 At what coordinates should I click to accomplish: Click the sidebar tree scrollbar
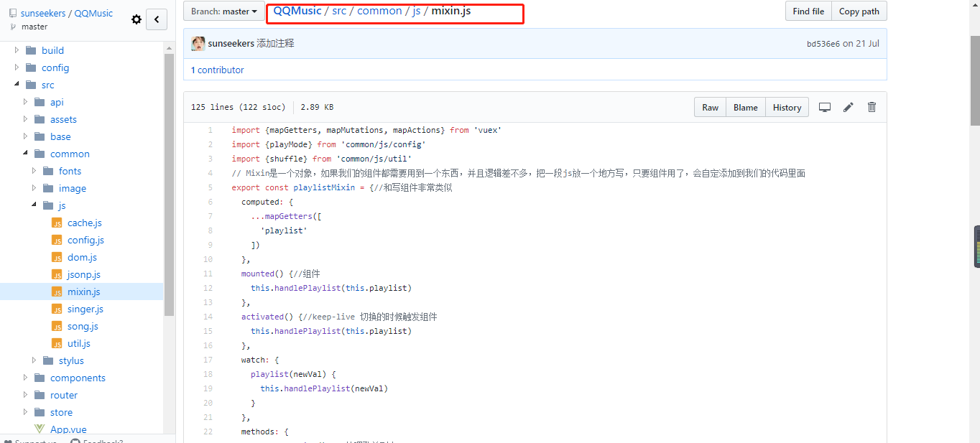[x=170, y=185]
